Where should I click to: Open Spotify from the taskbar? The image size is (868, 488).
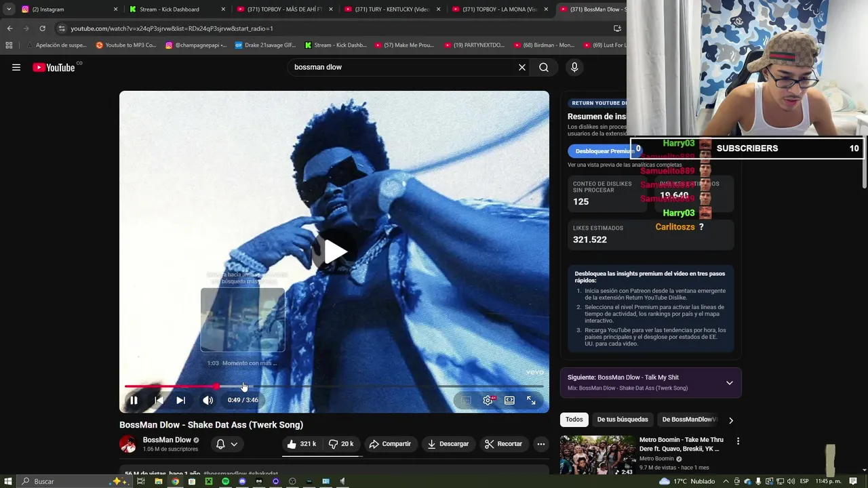pyautogui.click(x=225, y=481)
